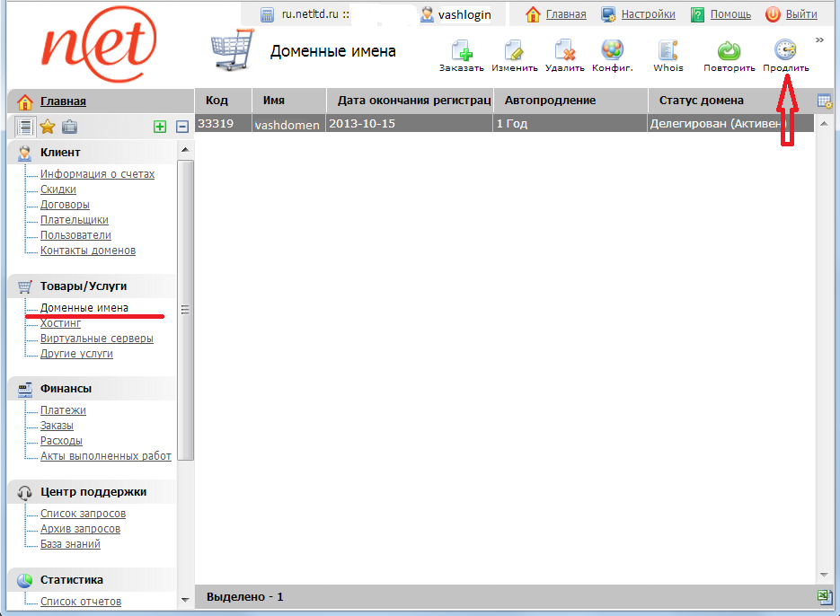Click the Удалить (delete) toolbar icon

point(564,51)
